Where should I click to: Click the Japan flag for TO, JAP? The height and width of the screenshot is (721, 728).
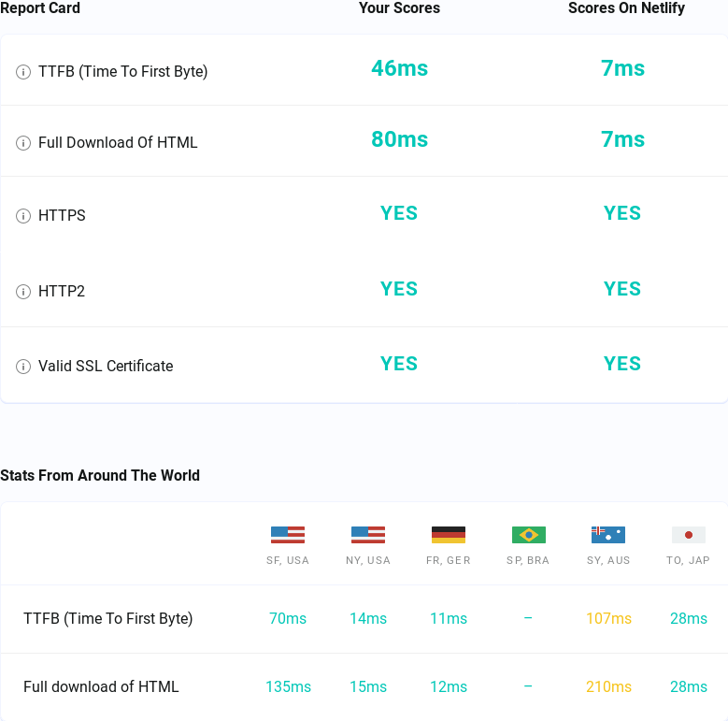pyautogui.click(x=689, y=535)
